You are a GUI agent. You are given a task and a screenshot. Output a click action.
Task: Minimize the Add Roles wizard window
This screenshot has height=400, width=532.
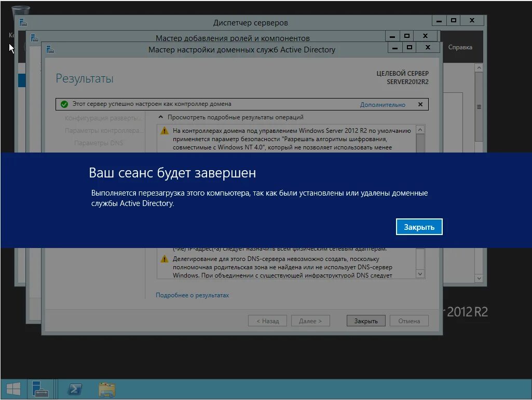click(x=392, y=36)
